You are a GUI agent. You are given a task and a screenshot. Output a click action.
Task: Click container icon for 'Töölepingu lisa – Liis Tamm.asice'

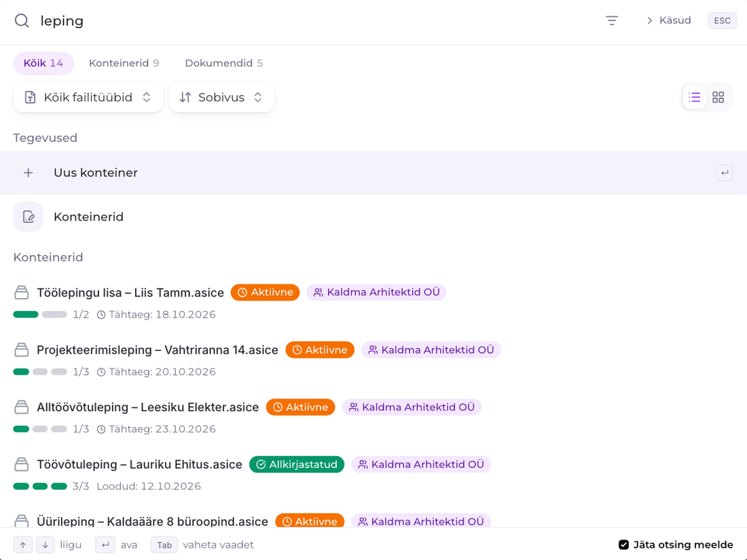(22, 293)
